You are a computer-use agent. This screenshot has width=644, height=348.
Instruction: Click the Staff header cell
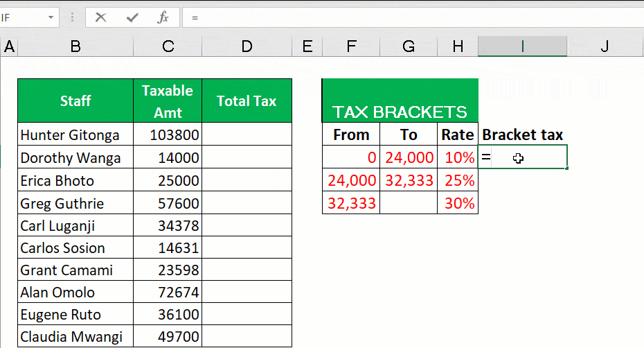[x=75, y=101]
